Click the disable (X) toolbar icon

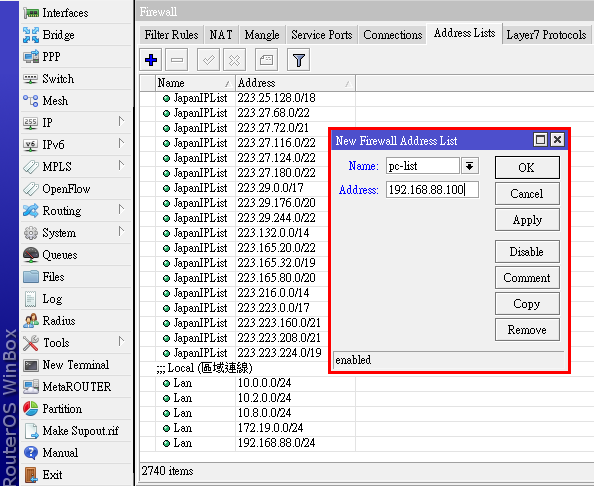pos(234,60)
